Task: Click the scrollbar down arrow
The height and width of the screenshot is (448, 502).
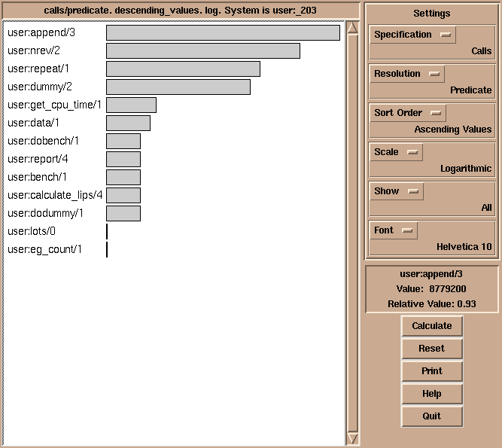Action: [x=352, y=438]
